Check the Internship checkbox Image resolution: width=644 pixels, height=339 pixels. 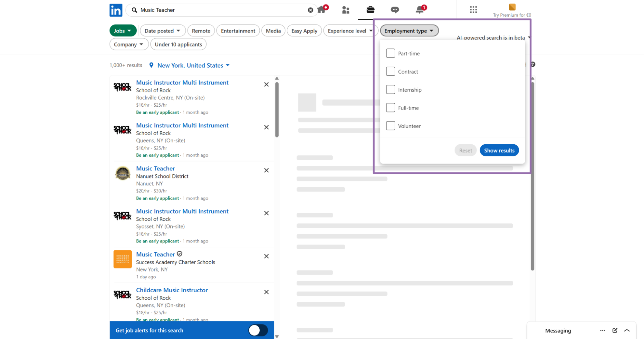390,90
